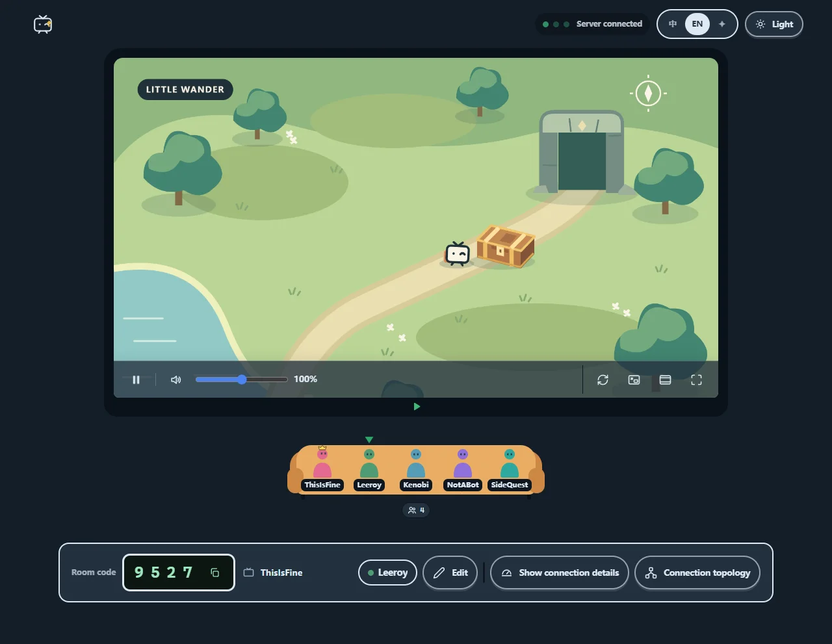Pause the video playback

[x=136, y=380]
